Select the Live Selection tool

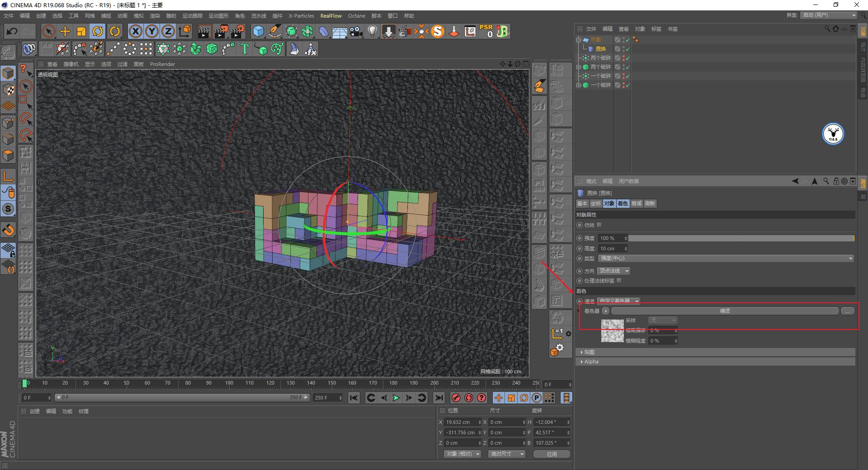coord(48,31)
